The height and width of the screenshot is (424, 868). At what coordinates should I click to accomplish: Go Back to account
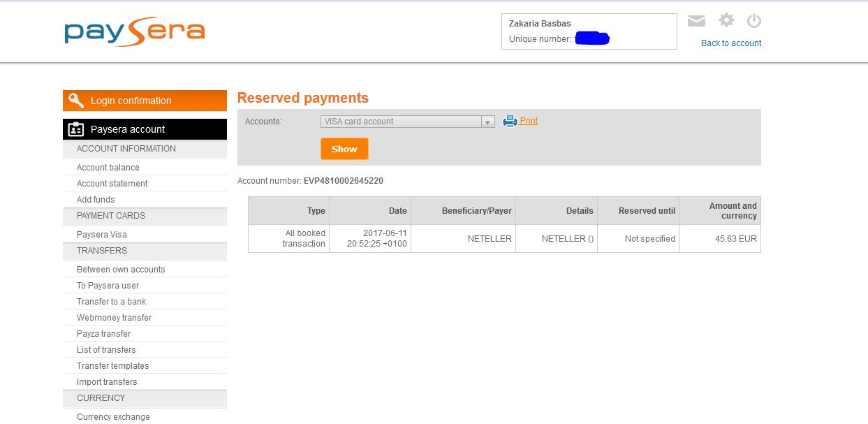click(x=731, y=43)
